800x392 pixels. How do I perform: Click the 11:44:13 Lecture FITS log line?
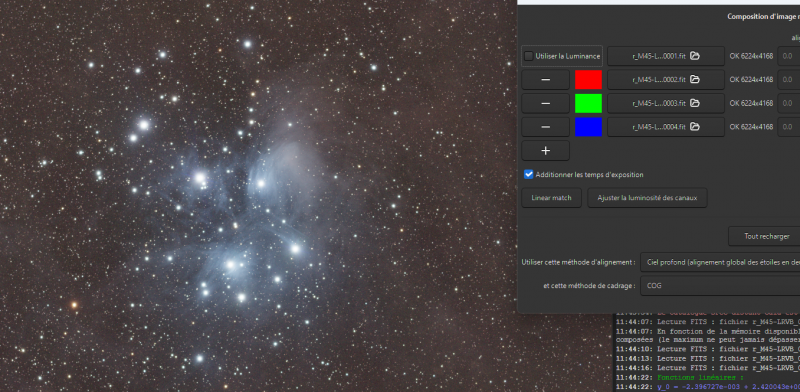click(708, 358)
